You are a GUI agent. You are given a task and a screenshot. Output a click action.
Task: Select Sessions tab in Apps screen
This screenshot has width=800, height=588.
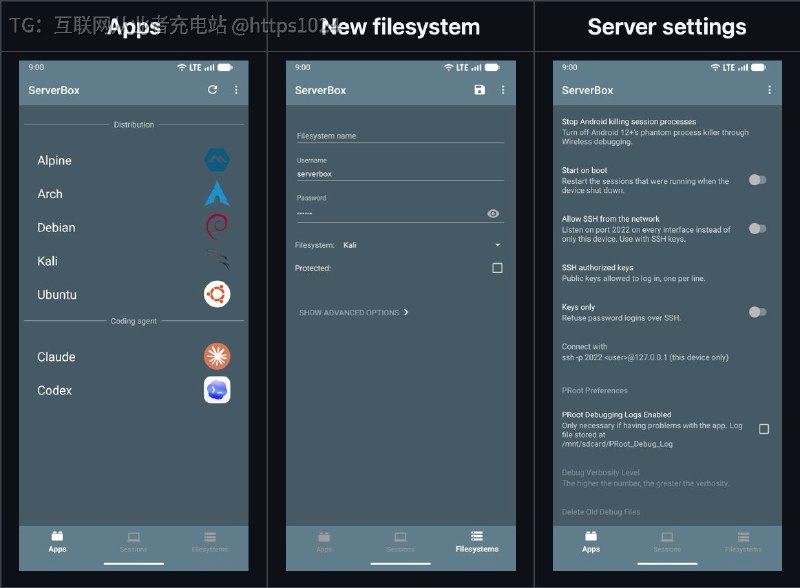click(x=134, y=542)
